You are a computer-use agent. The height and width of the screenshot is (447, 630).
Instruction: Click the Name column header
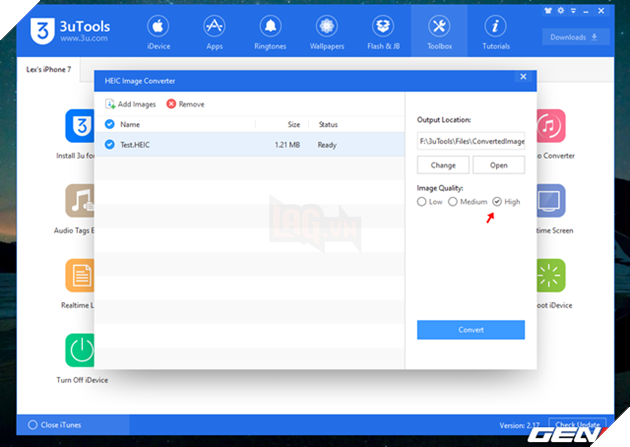click(x=130, y=125)
